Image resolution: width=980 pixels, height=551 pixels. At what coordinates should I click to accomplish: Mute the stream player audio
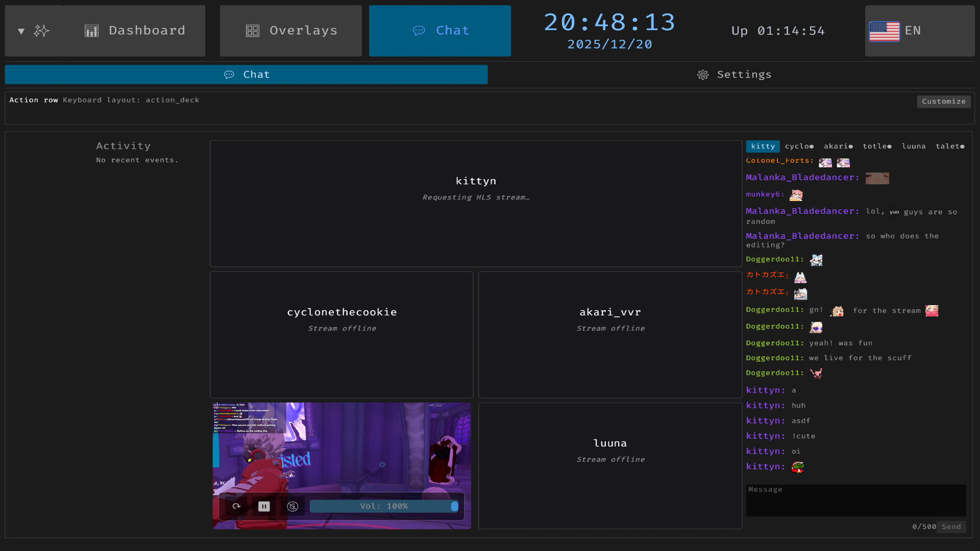tap(293, 506)
